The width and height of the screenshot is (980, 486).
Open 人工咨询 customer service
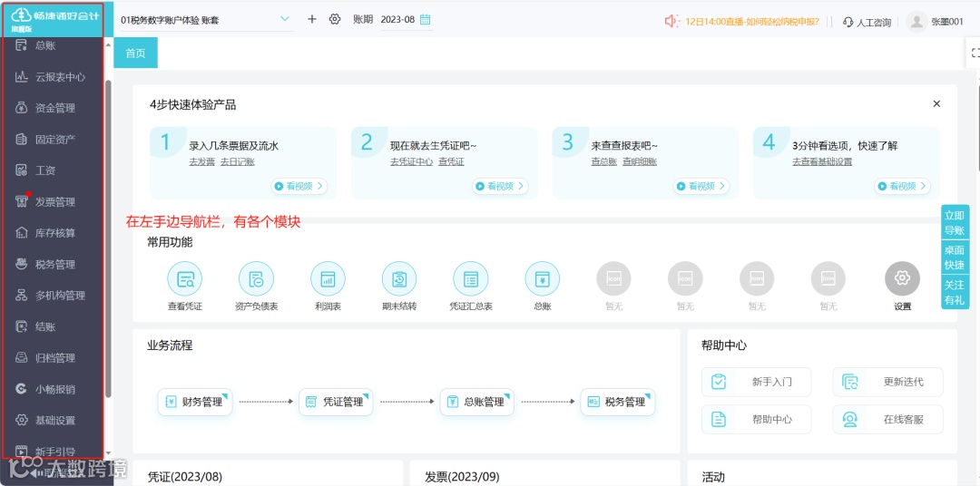click(x=867, y=22)
